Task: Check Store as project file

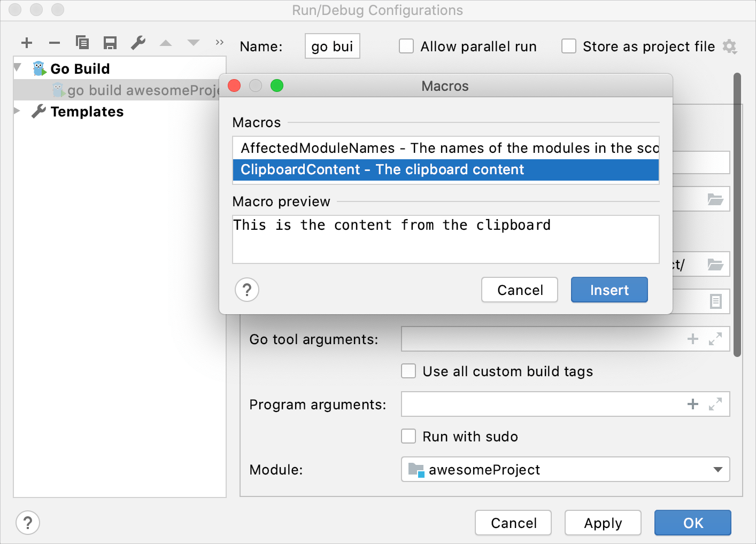Action: [569, 46]
